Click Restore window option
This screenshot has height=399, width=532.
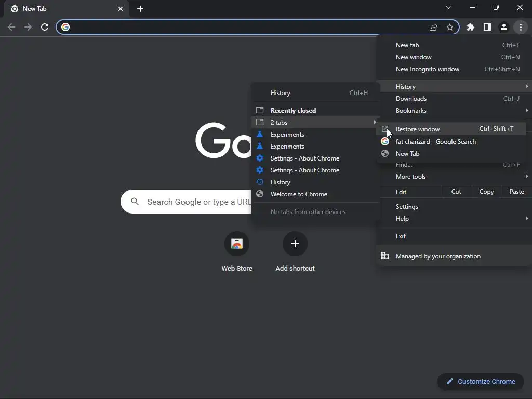(451, 129)
